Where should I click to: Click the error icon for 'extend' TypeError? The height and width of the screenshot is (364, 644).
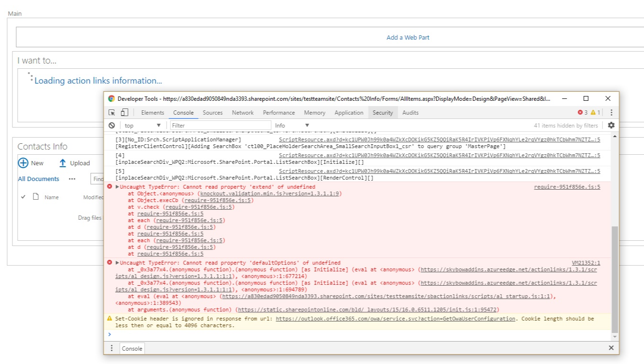[110, 187]
